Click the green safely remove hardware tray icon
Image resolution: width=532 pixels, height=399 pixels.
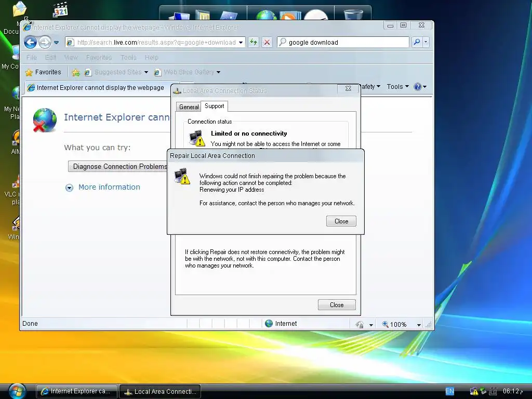483,391
